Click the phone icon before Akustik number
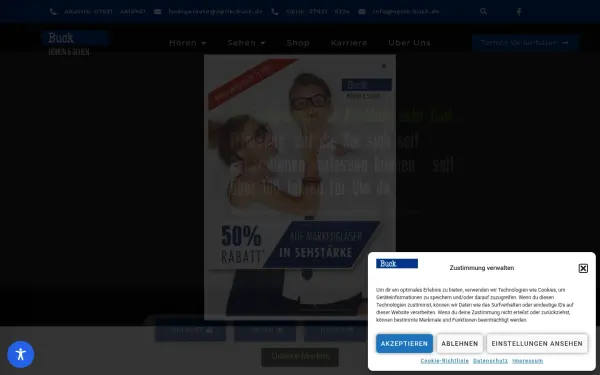This screenshot has width=600, height=375. (x=54, y=11)
